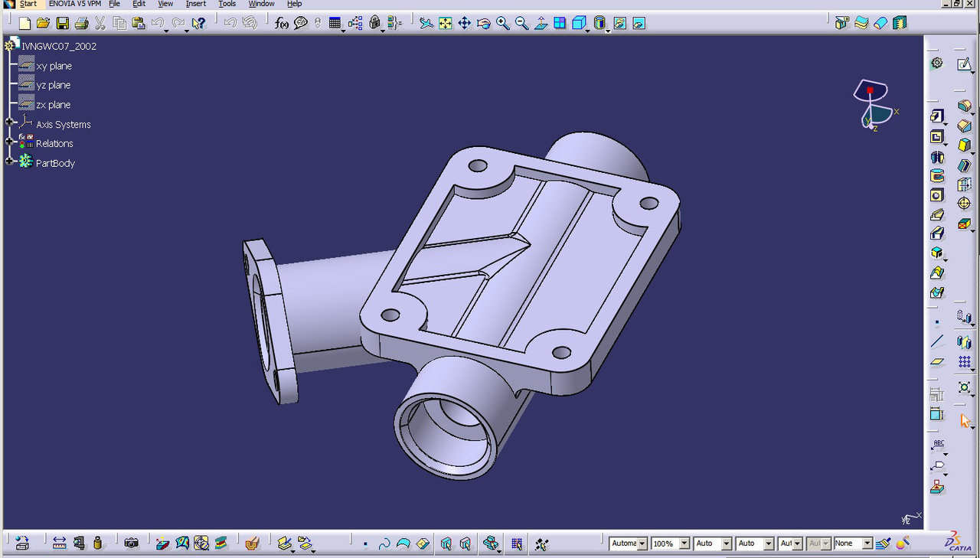Open Undo history dropdown arrow

coord(168,30)
